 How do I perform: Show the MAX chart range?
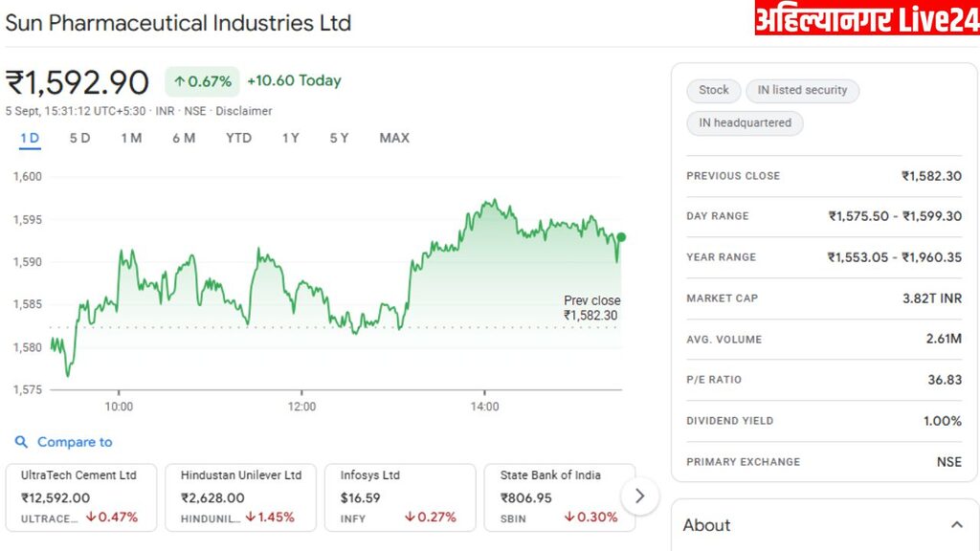[x=394, y=138]
